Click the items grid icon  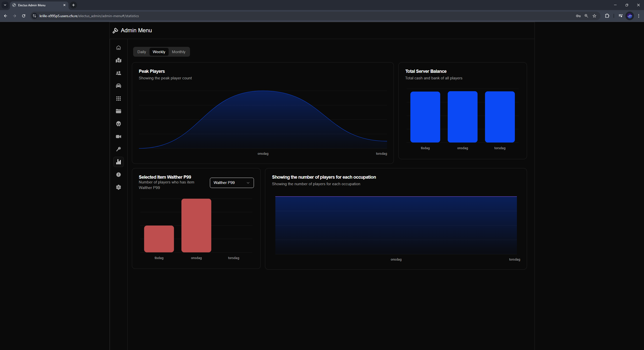pyautogui.click(x=119, y=99)
